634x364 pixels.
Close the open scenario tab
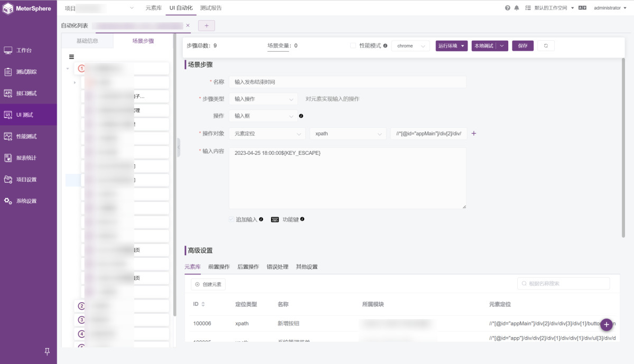coord(188,25)
